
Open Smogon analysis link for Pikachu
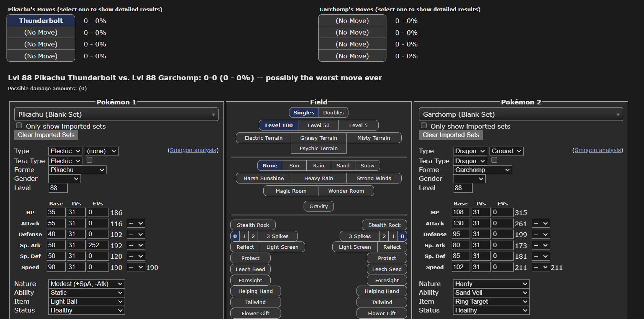(x=193, y=150)
